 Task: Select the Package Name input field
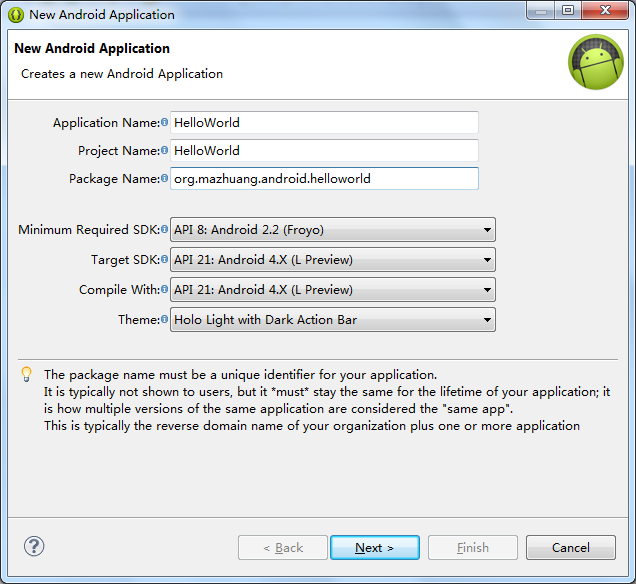click(x=324, y=179)
